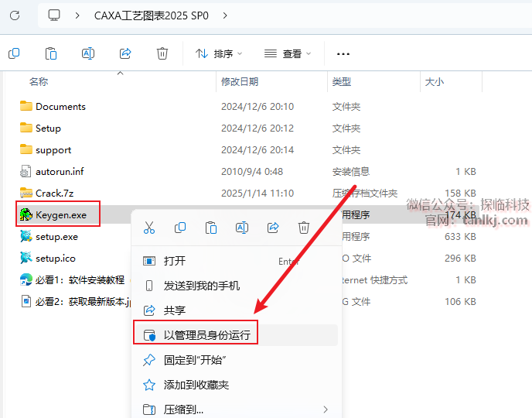This screenshot has width=532, height=418.
Task: Choose 添加到收藏夹 from the context menu
Action: point(236,385)
